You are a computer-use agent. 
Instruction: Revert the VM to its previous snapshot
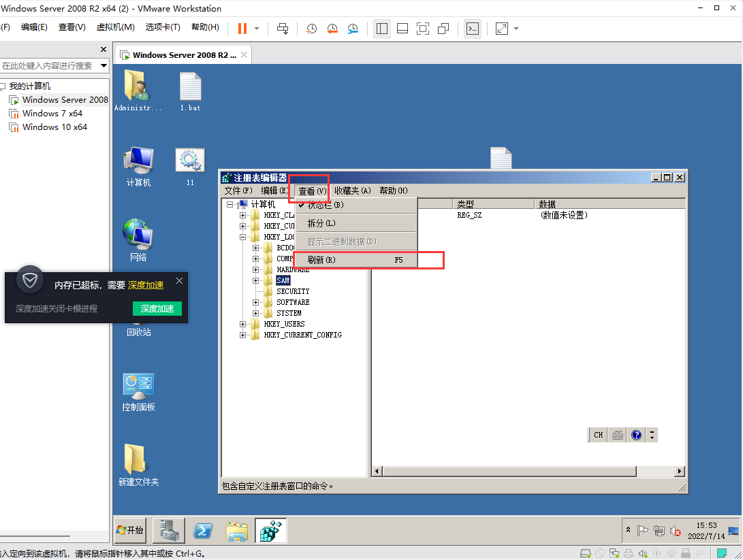pyautogui.click(x=332, y=29)
